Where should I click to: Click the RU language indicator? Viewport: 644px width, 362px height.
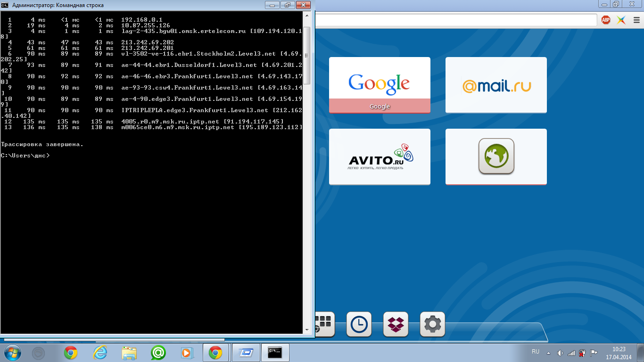click(x=536, y=352)
